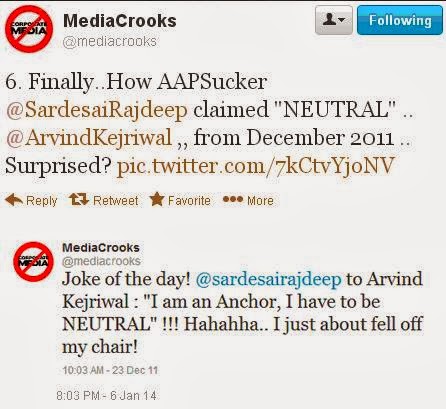Open @sardesairajdeep mention in quoted tweet

[x=269, y=279]
